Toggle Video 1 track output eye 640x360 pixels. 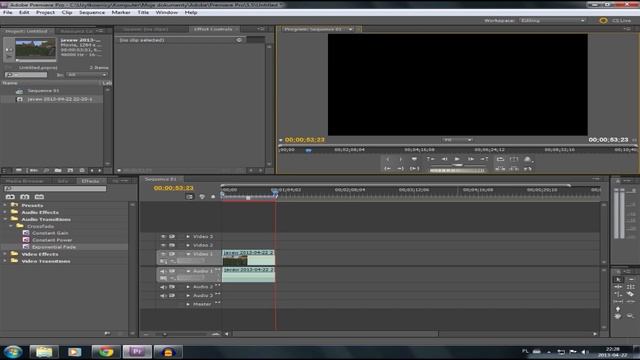163,254
